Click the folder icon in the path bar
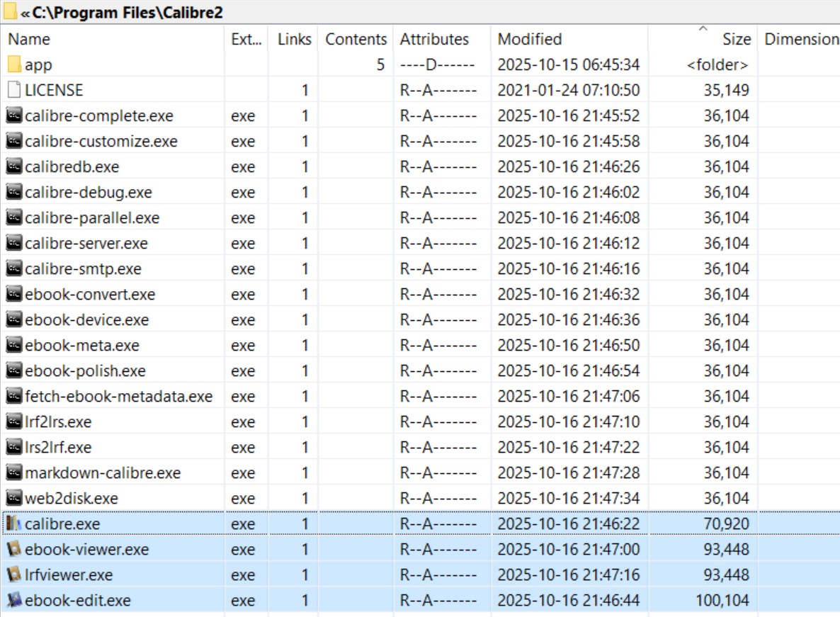840x617 pixels. pos(10,11)
